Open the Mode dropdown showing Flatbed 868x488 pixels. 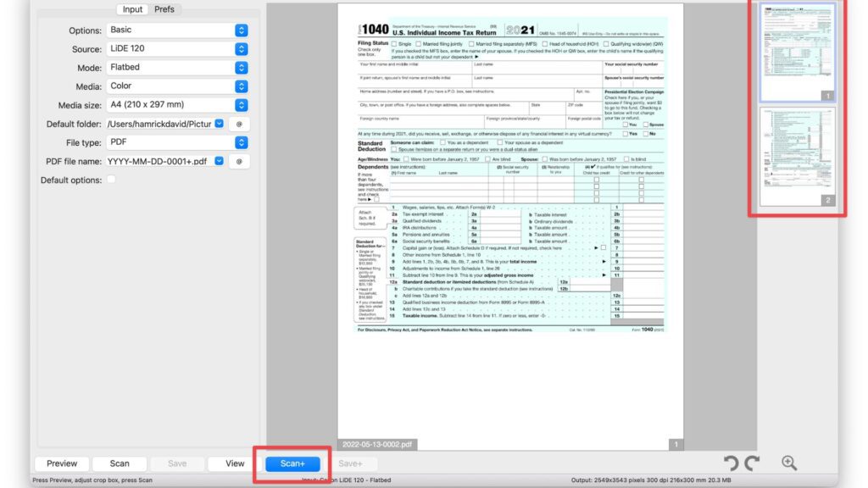tap(177, 68)
